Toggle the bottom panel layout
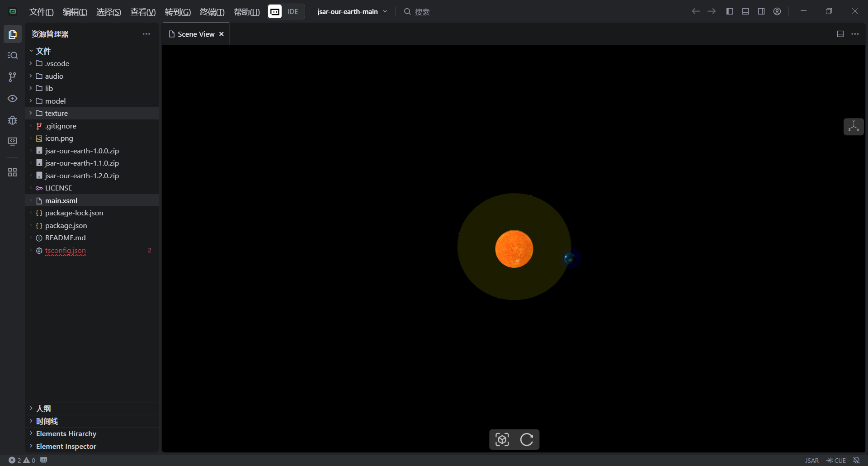The width and height of the screenshot is (868, 466). point(745,12)
